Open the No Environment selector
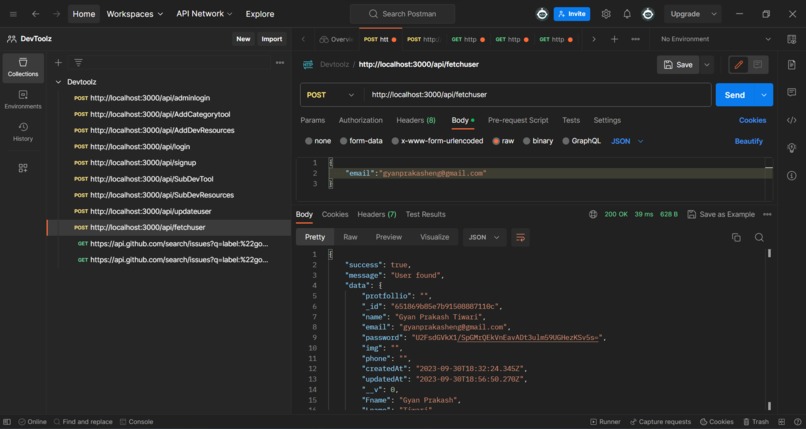Screen dimensions: 806x429 [x=716, y=39]
